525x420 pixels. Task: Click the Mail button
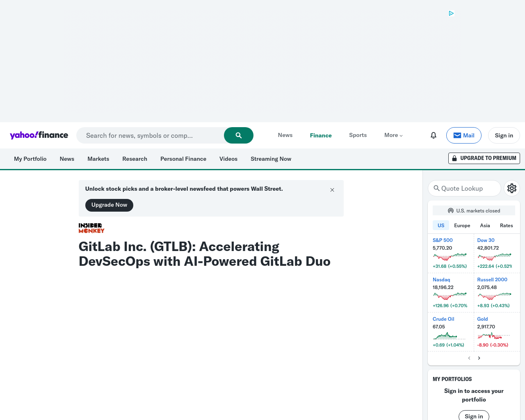[x=463, y=135]
